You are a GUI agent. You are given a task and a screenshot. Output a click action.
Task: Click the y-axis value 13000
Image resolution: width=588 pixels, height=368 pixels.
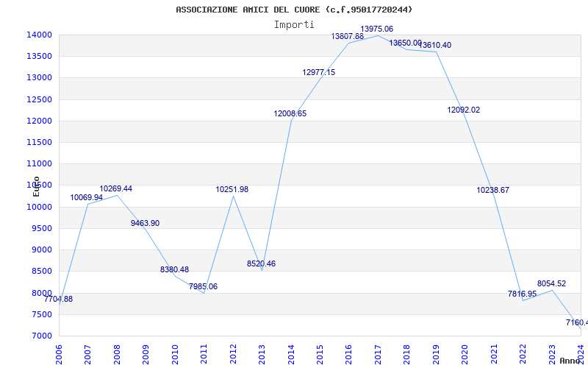click(x=39, y=78)
